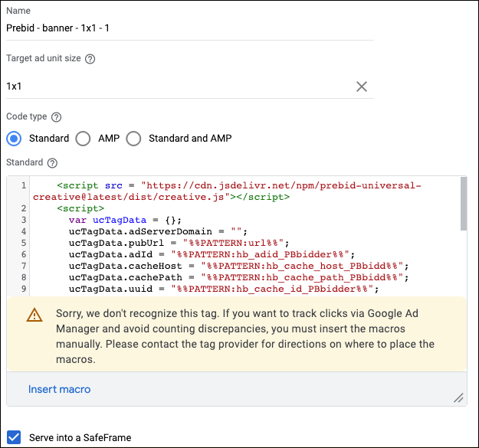
Task: Click the help icon beside Target ad unit size
Action: (90, 59)
